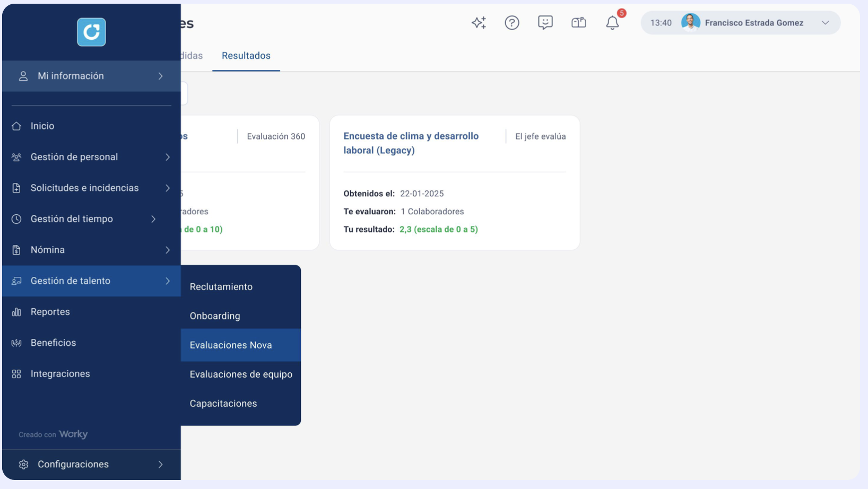Screen dimensions: 868x489
Task: Choose Evaluaciones de equipo submenu entry
Action: [x=241, y=374]
